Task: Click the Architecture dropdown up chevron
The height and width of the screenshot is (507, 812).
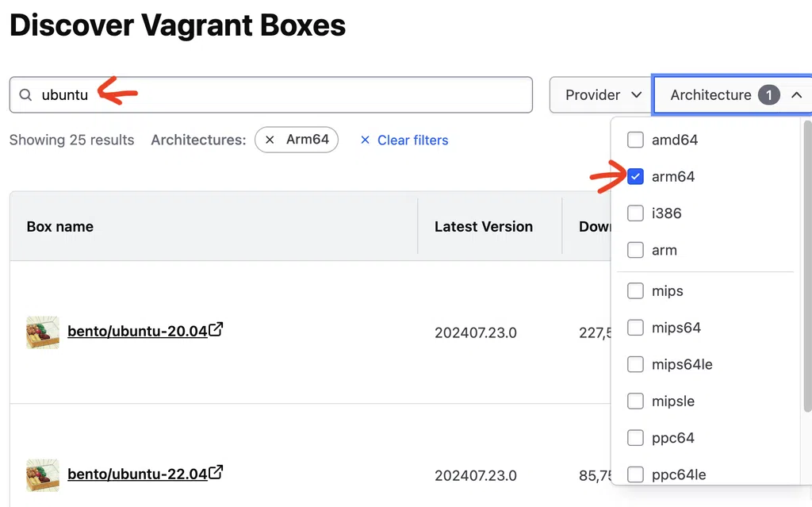Action: click(796, 95)
